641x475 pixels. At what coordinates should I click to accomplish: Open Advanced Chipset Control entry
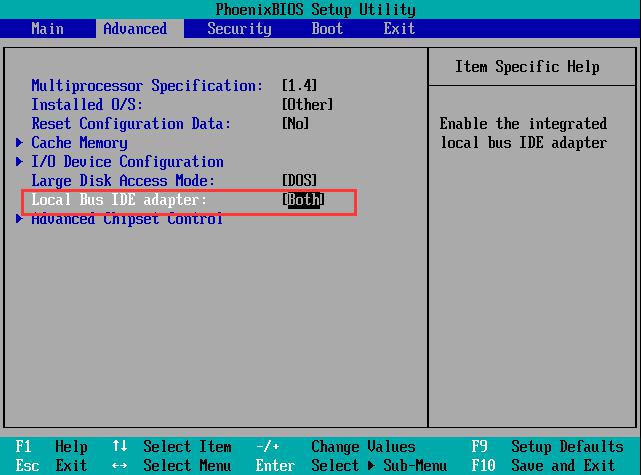[x=127, y=219]
